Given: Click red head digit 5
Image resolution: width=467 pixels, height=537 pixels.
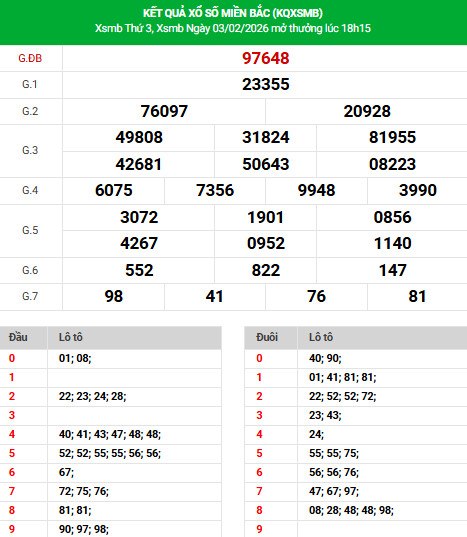Looking at the screenshot, I should coord(12,453).
